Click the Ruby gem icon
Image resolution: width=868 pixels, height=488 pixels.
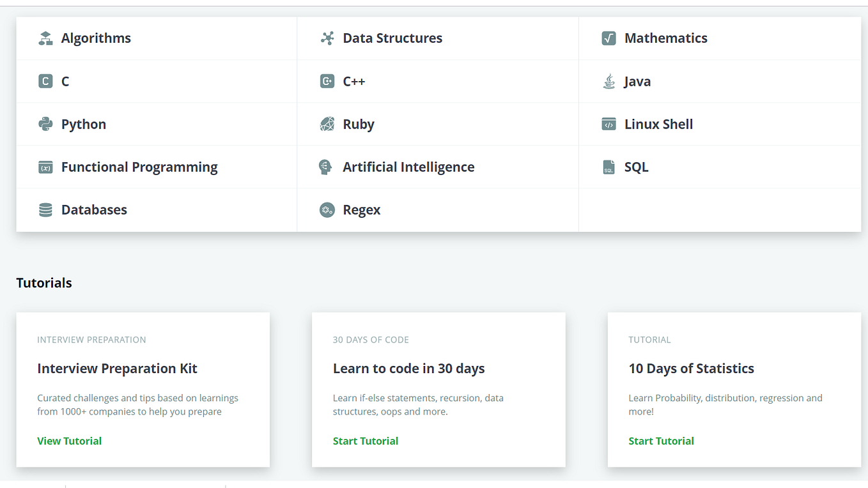tap(327, 124)
